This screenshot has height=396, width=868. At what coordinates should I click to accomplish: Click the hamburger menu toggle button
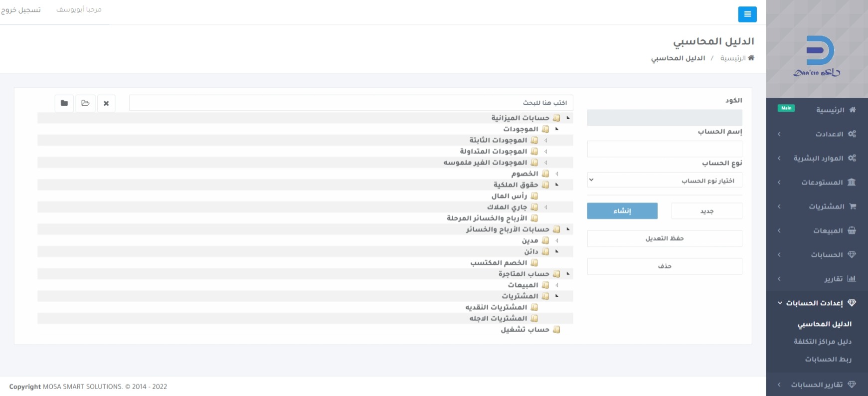pyautogui.click(x=747, y=14)
